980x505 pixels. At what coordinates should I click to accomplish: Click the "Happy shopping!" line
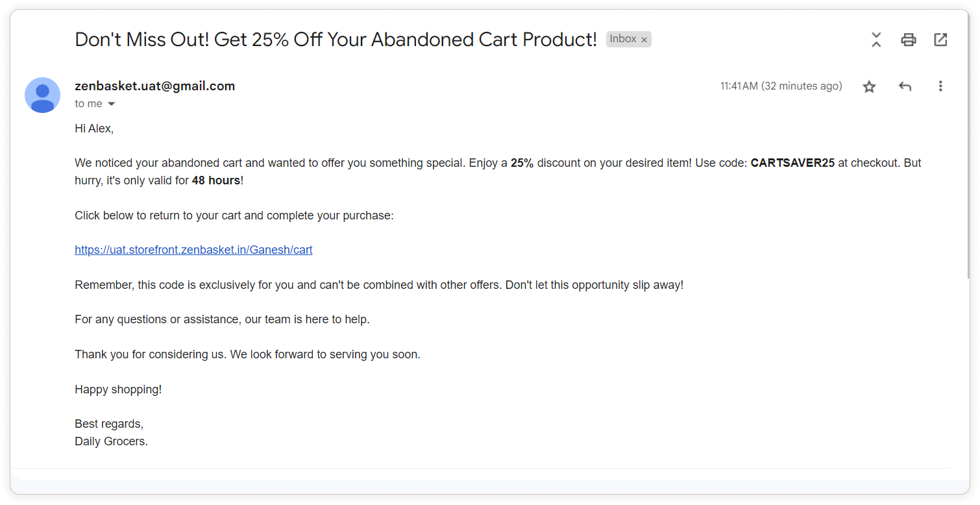118,389
